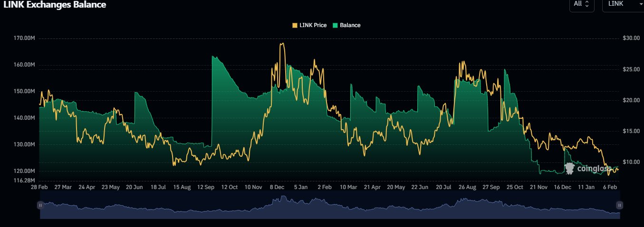
Task: Click the 22 Jun date label
Action: click(x=420, y=188)
